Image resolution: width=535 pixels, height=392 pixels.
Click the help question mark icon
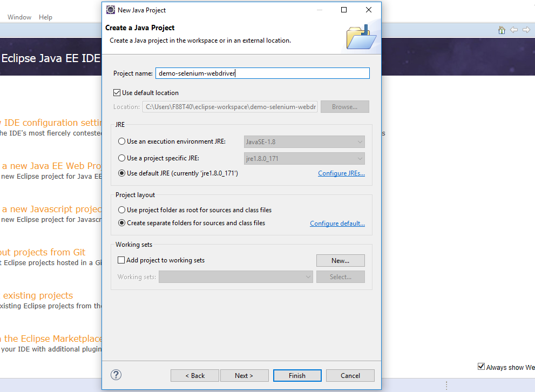(x=116, y=375)
